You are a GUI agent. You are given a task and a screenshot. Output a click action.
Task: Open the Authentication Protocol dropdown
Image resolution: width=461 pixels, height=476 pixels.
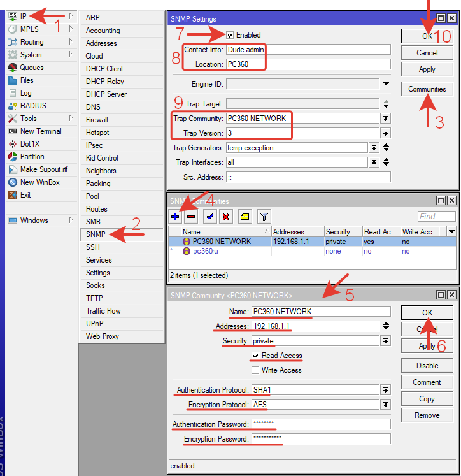point(385,390)
